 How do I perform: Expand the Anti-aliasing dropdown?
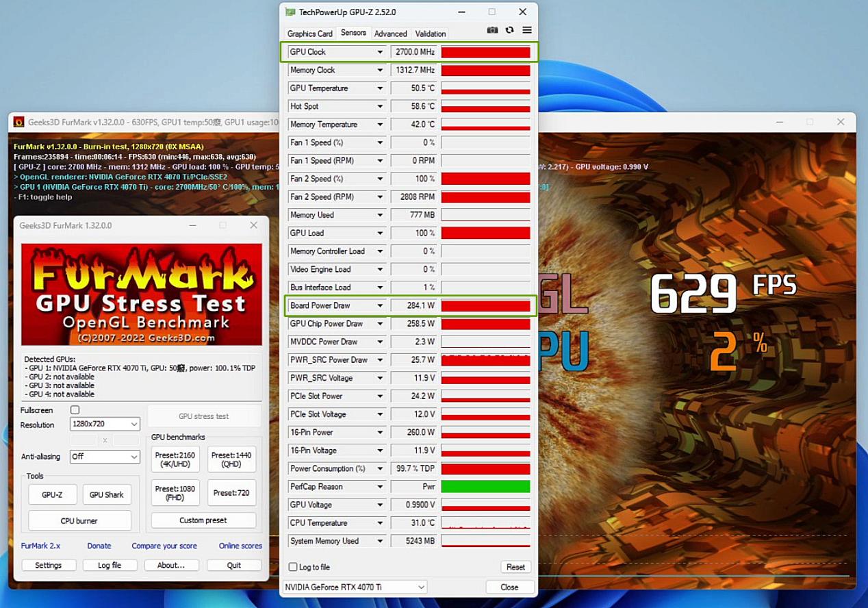coord(105,457)
